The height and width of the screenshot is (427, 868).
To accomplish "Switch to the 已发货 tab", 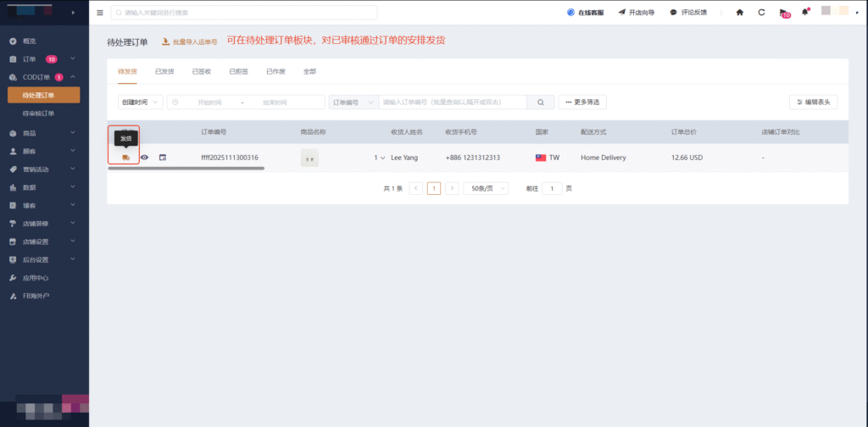I will click(164, 71).
